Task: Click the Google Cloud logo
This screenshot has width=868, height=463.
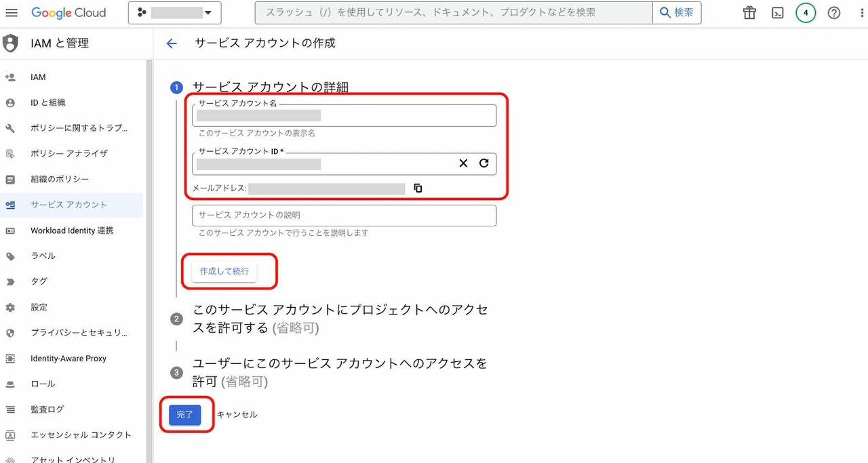Action: [x=68, y=13]
